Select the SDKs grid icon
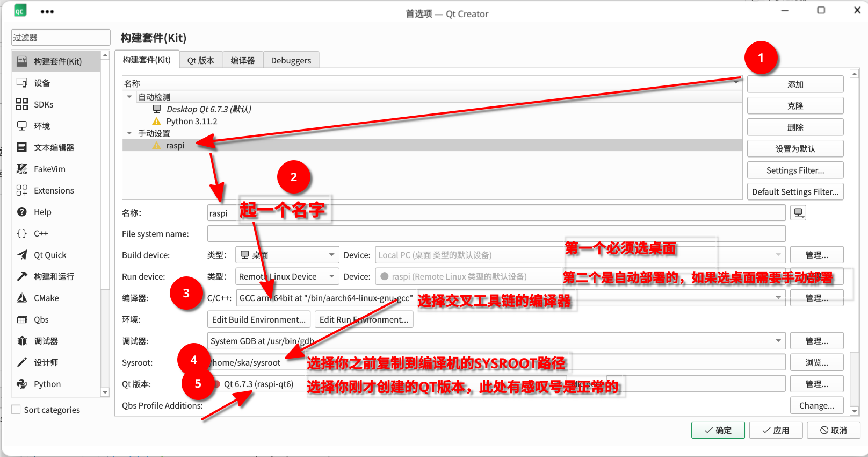The height and width of the screenshot is (457, 868). coord(22,104)
